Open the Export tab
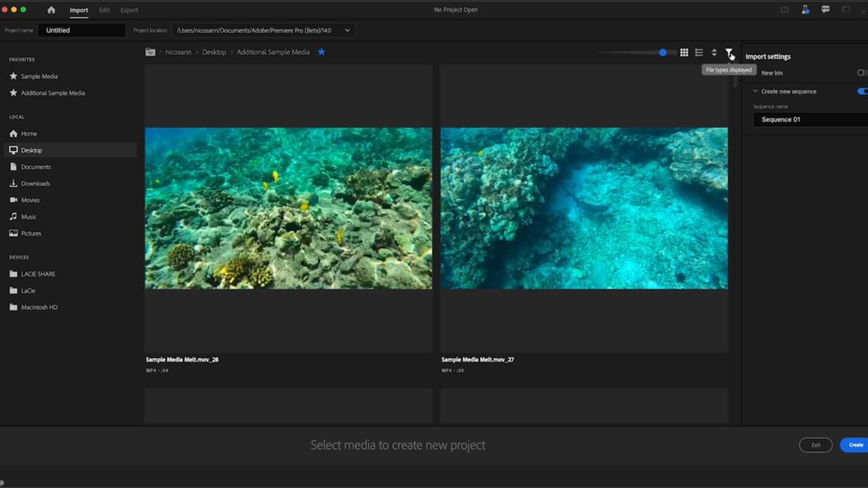This screenshot has width=868, height=488. pos(129,9)
